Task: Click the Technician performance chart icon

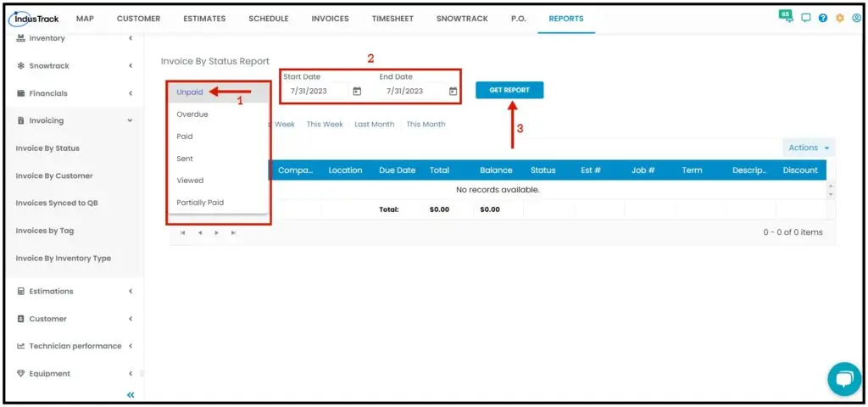Action: (x=21, y=346)
